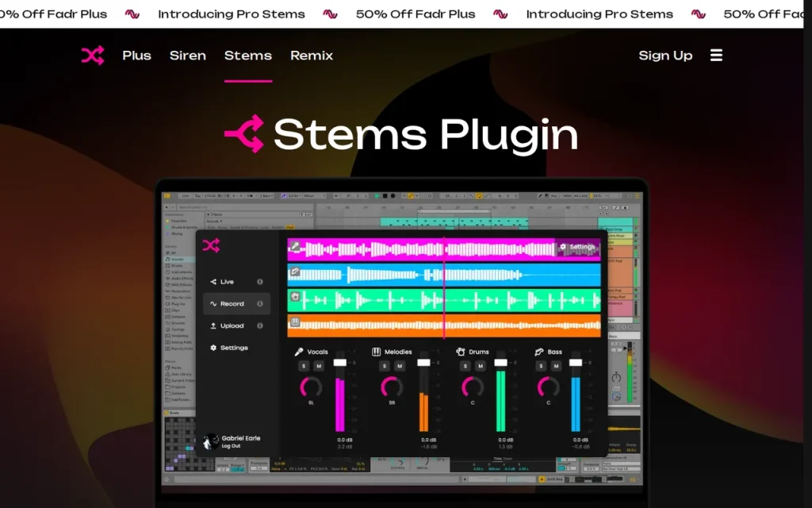This screenshot has height=508, width=812.
Task: Click the Bass 0.0 dB level readout
Action: pos(580,440)
